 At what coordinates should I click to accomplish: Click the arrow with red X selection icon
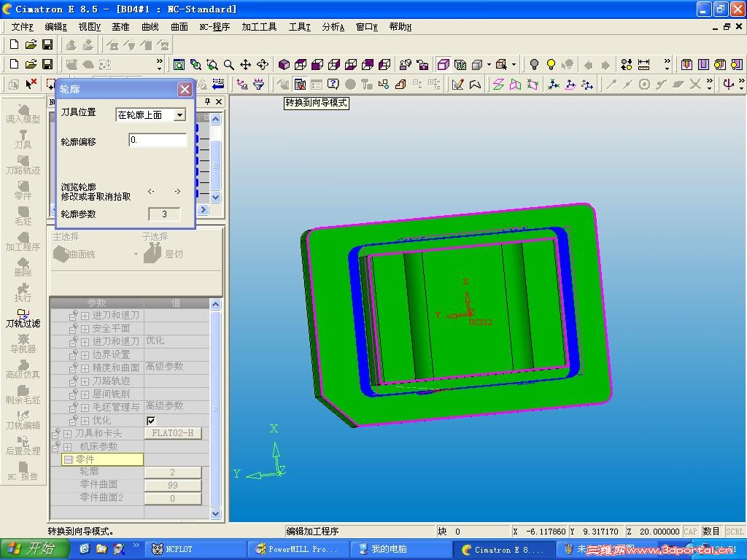pyautogui.click(x=31, y=85)
